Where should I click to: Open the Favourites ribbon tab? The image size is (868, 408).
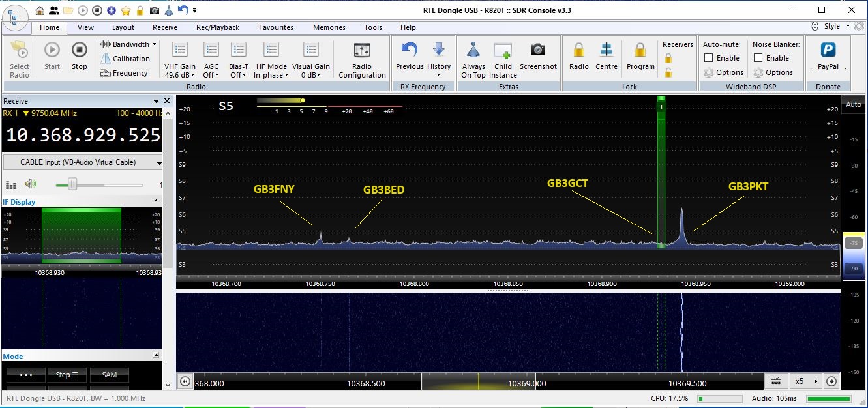[x=276, y=27]
